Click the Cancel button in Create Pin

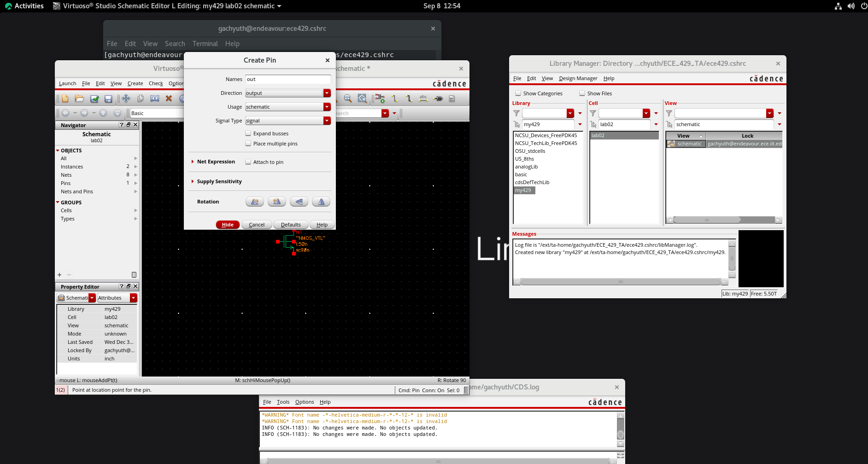[257, 225]
